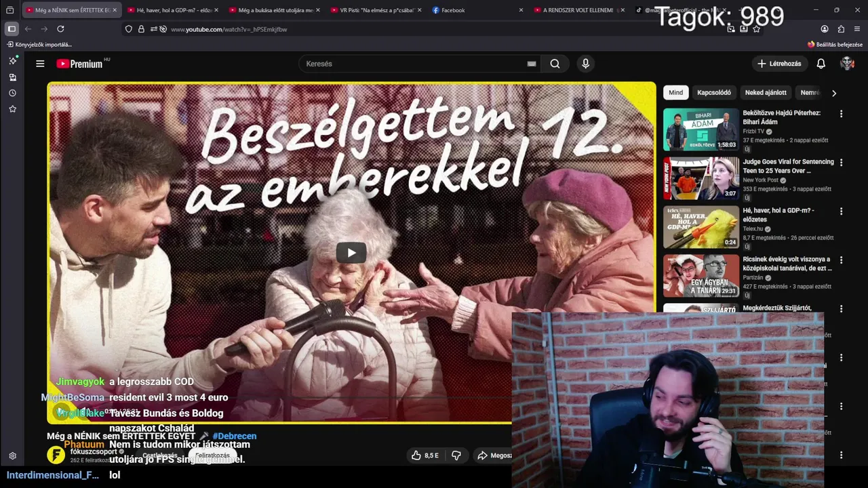Open the Partizán channel link
The width and height of the screenshot is (868, 488).
pyautogui.click(x=753, y=278)
